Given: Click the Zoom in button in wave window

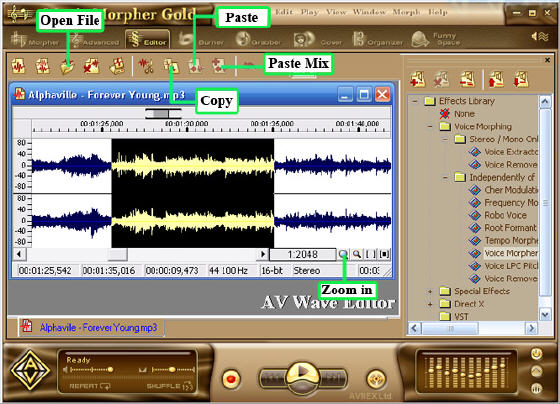Looking at the screenshot, I should pos(343,254).
